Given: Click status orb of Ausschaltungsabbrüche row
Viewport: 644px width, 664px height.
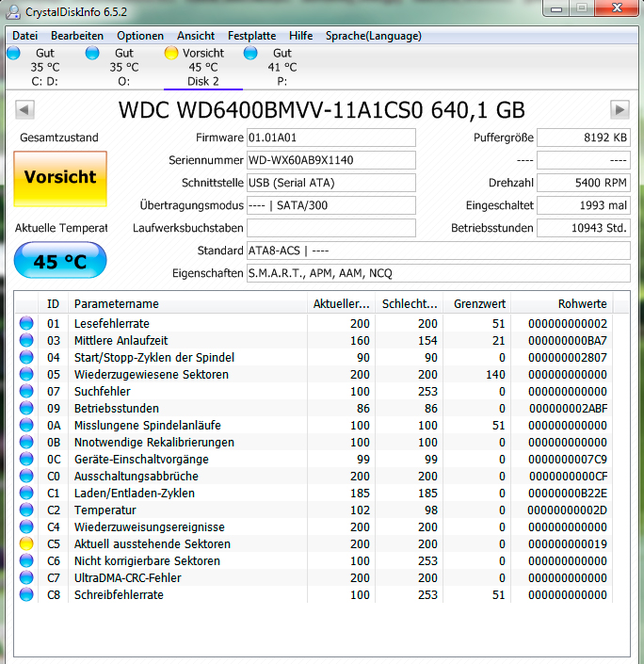Looking at the screenshot, I should 26,476.
